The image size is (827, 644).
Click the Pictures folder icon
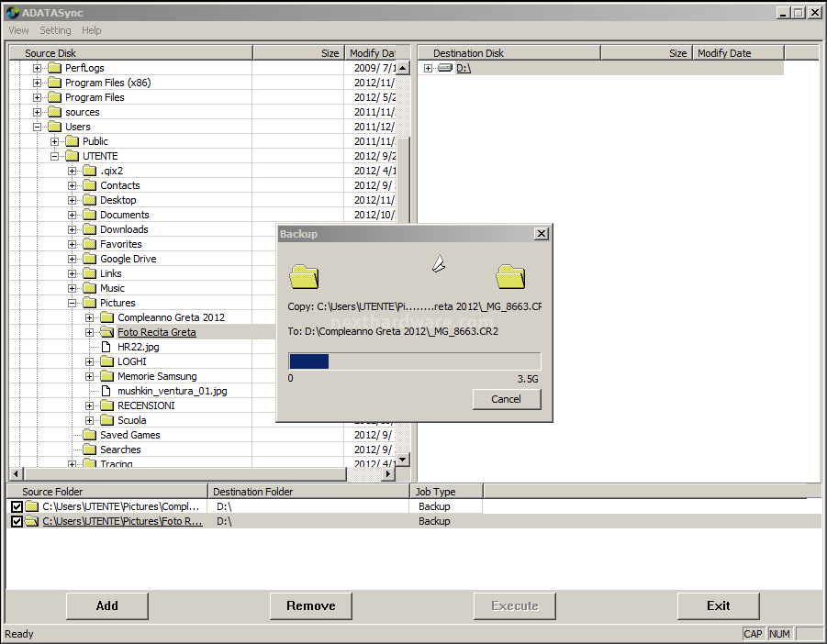(x=90, y=303)
